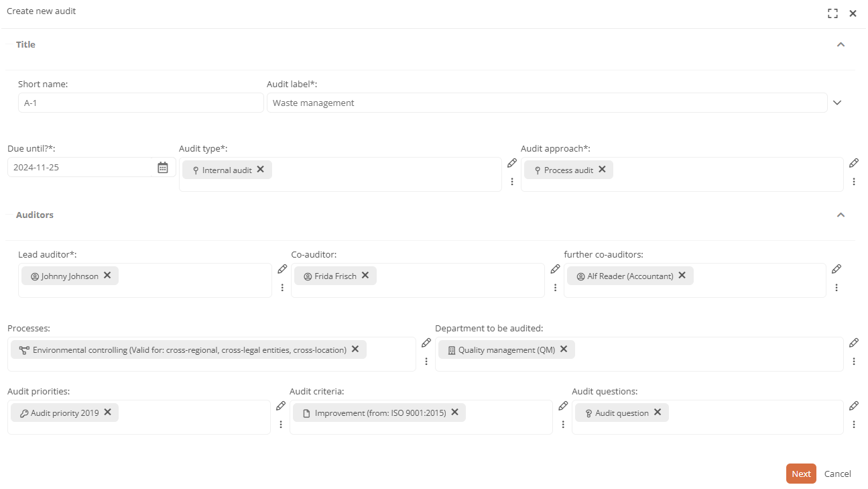868x489 pixels.
Task: Remove the Audit priority 2019 tag
Action: 107,413
